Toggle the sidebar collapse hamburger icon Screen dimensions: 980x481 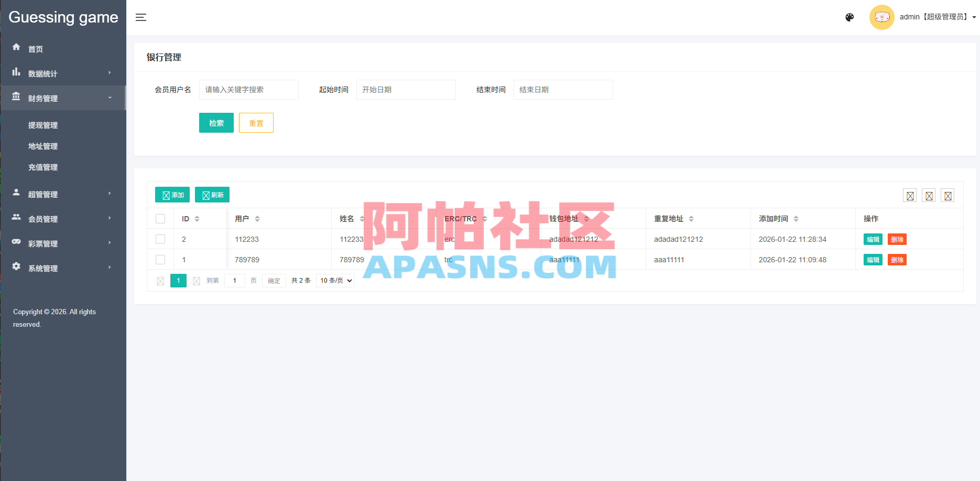[x=140, y=17]
